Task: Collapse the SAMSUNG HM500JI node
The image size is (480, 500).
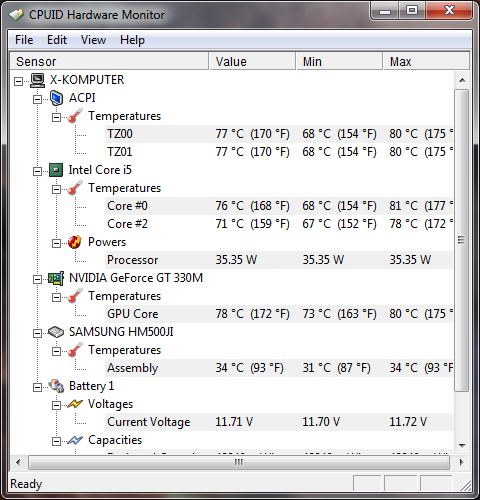Action: click(x=37, y=333)
